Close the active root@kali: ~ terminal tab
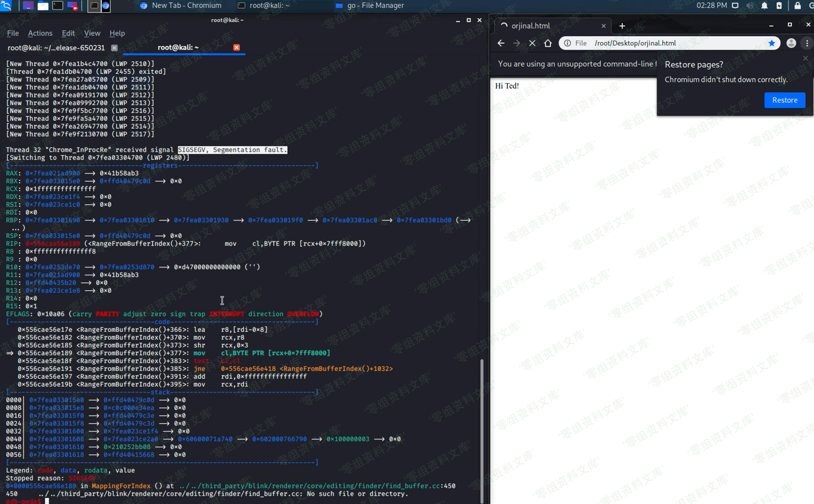The image size is (814, 504). pyautogui.click(x=237, y=48)
